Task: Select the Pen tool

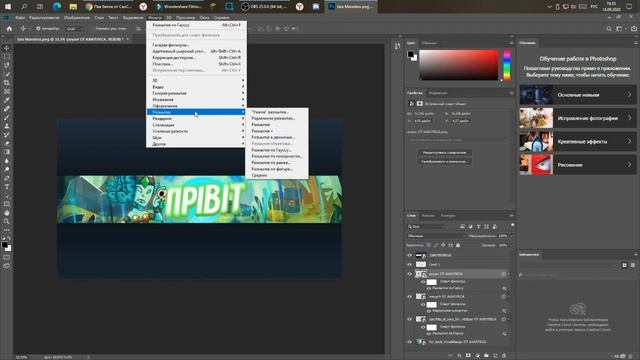Action: pyautogui.click(x=7, y=178)
